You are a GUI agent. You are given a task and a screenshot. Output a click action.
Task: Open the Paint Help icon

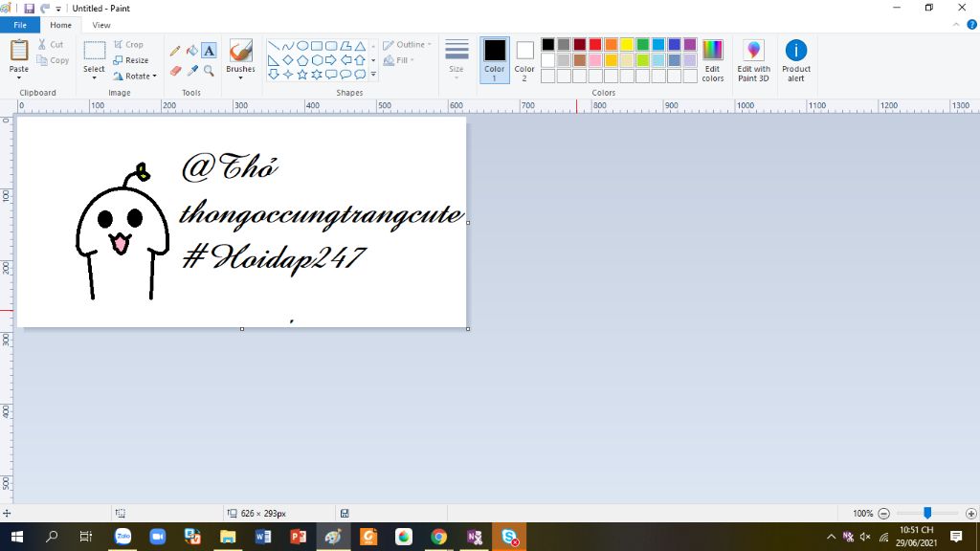972,25
